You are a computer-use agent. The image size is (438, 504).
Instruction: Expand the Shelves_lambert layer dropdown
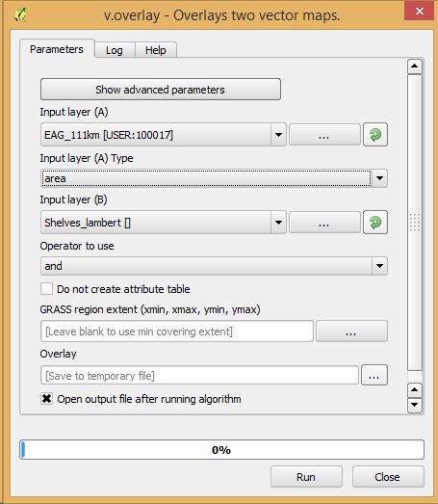tap(278, 222)
